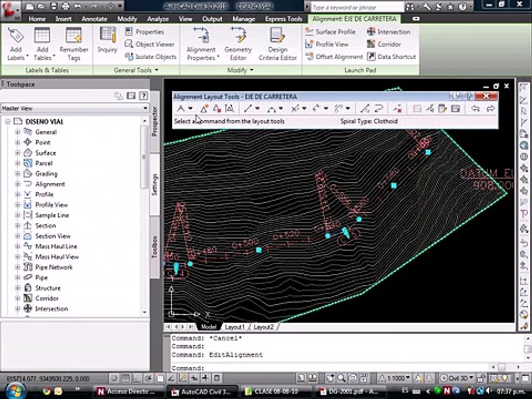Select Pipe Network tree item
532x399 pixels.
[x=54, y=267]
